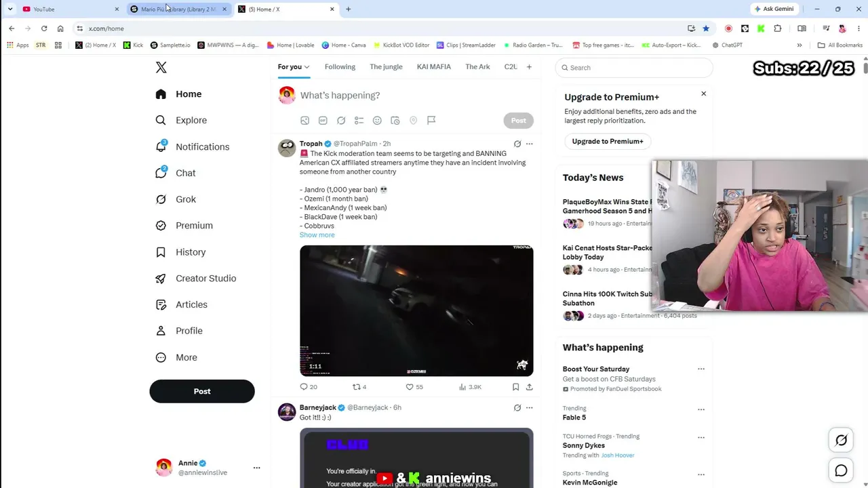Add media to the new post composer

coord(304,121)
